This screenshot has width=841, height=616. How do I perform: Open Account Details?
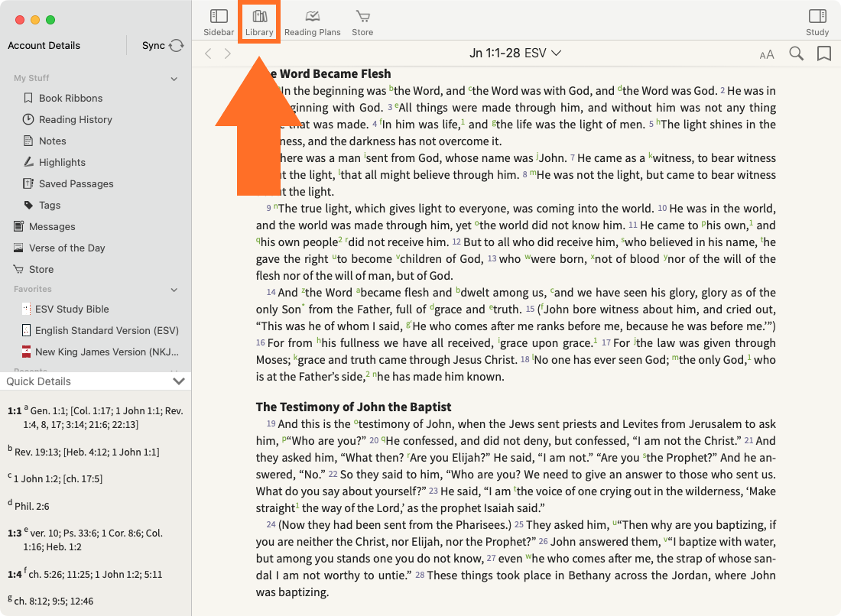[x=44, y=46]
